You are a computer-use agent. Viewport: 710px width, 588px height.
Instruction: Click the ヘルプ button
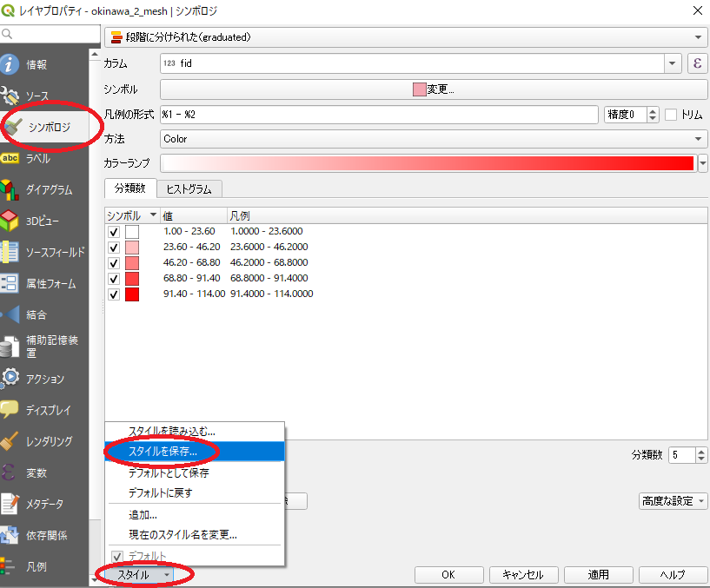point(672,574)
